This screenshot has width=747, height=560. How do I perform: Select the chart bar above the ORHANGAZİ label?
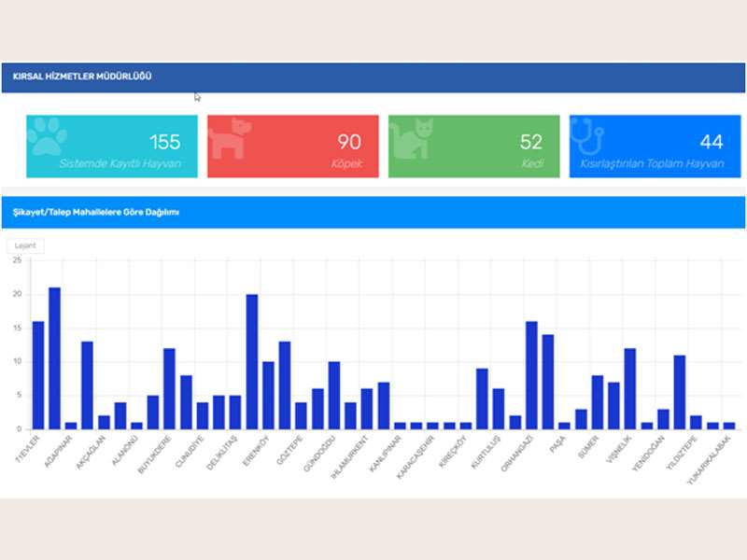click(x=531, y=375)
